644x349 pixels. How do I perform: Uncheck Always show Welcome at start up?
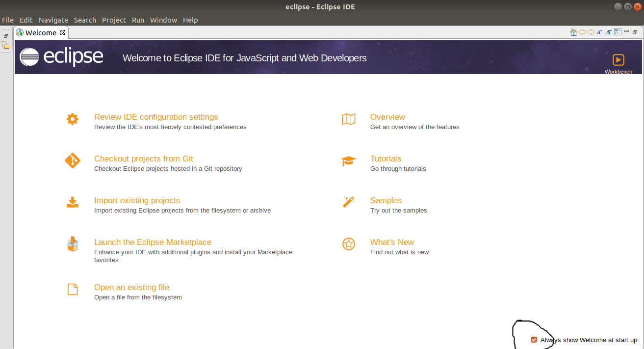click(534, 340)
